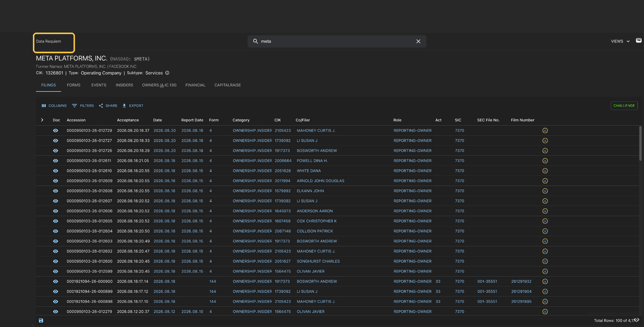Click the search magnifier icon
The width and height of the screenshot is (644, 327).
point(256,41)
